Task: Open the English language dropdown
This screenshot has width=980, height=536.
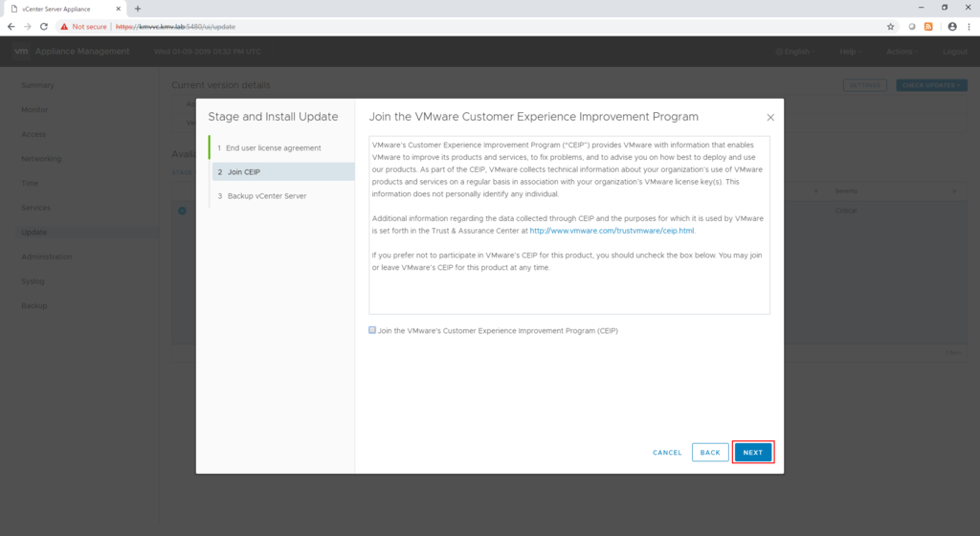Action: (x=795, y=52)
